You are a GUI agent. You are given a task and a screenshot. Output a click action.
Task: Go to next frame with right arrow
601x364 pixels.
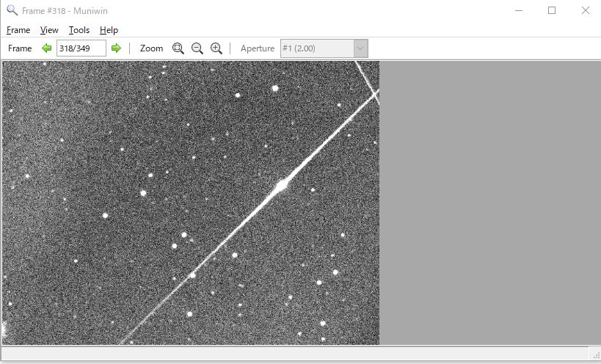116,48
